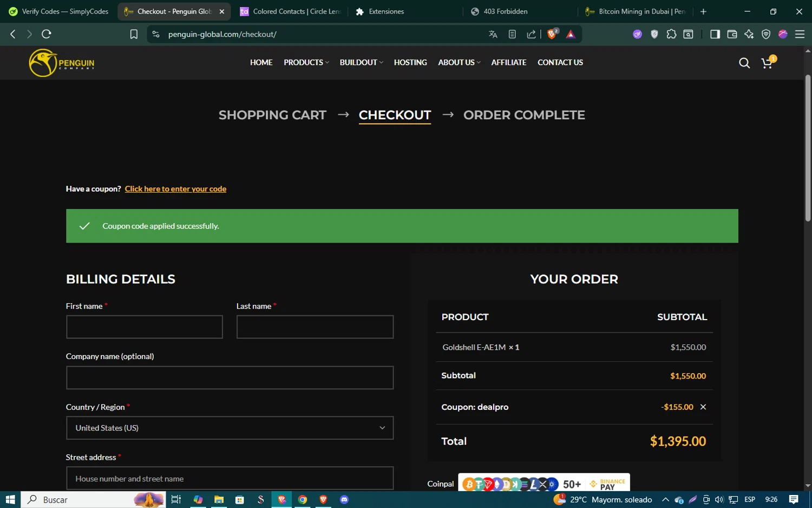Click the gray shield extension icon
Screen dimensions: 812x508
click(654, 34)
